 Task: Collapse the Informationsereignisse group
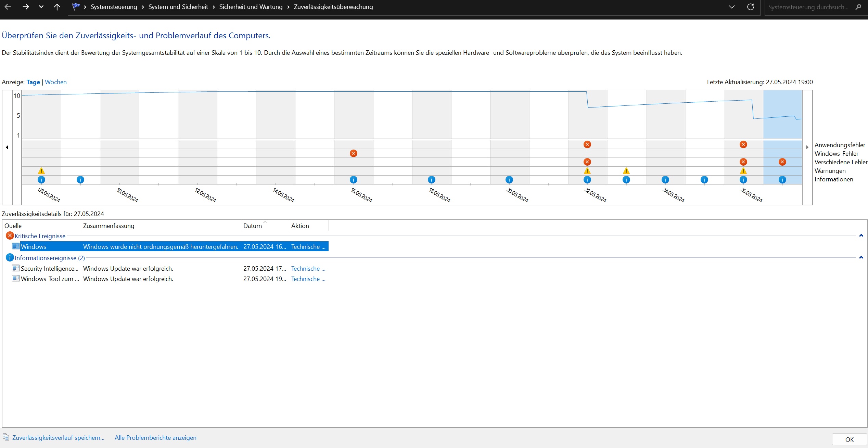(x=861, y=257)
